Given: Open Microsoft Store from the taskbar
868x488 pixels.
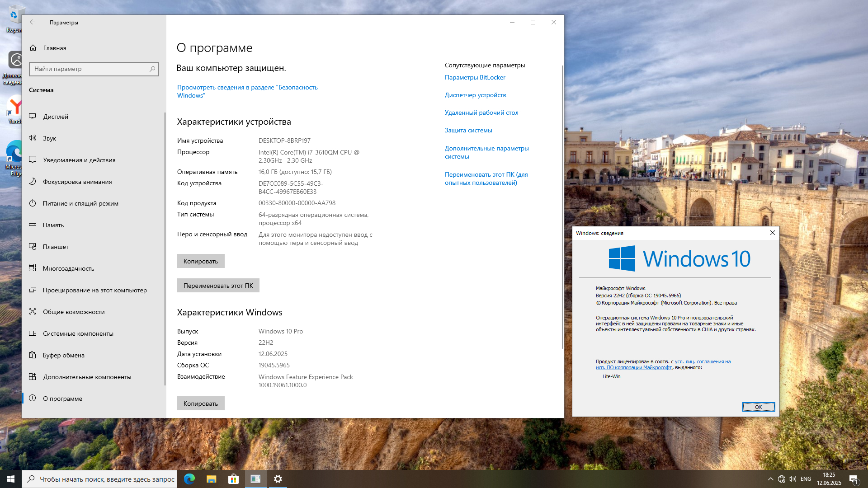Looking at the screenshot, I should click(x=233, y=479).
